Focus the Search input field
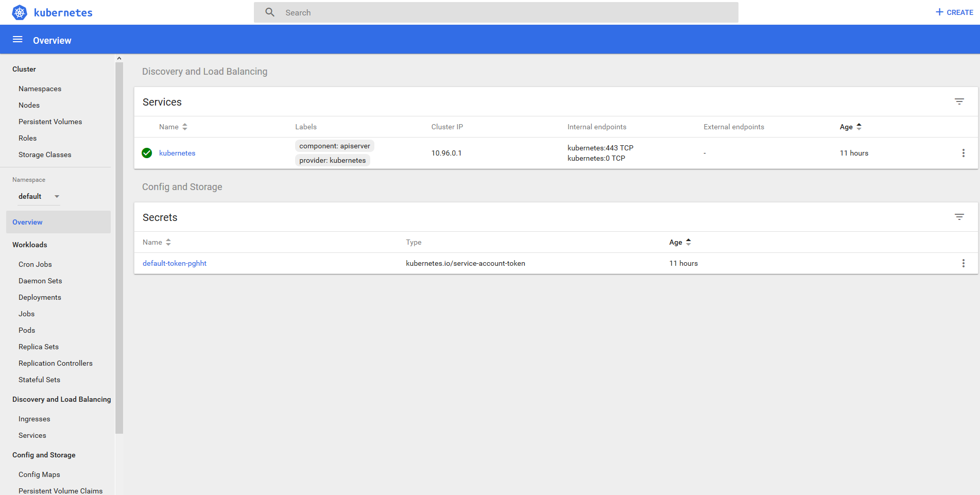The height and width of the screenshot is (495, 980). [496, 12]
